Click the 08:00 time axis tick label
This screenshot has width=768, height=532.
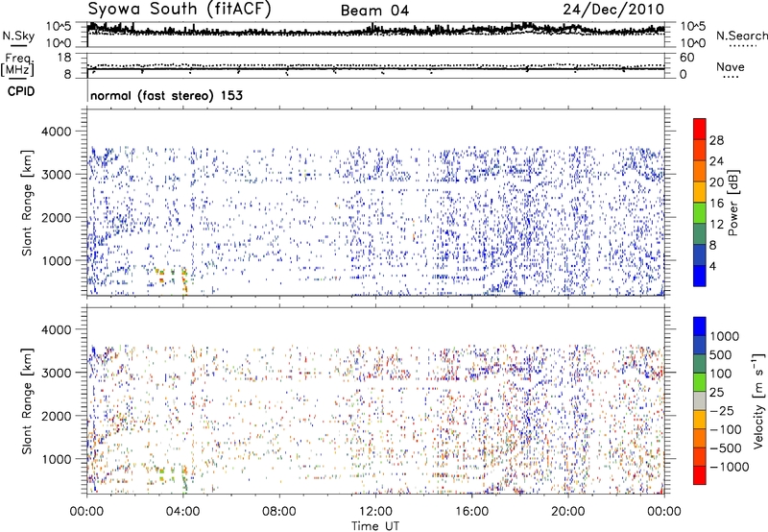pos(279,512)
